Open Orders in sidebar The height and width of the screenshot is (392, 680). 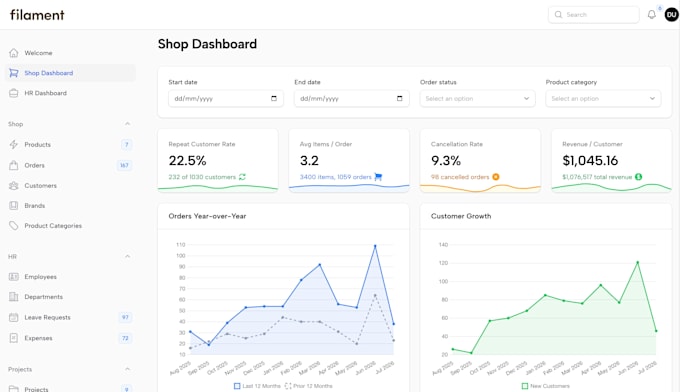(x=70, y=165)
